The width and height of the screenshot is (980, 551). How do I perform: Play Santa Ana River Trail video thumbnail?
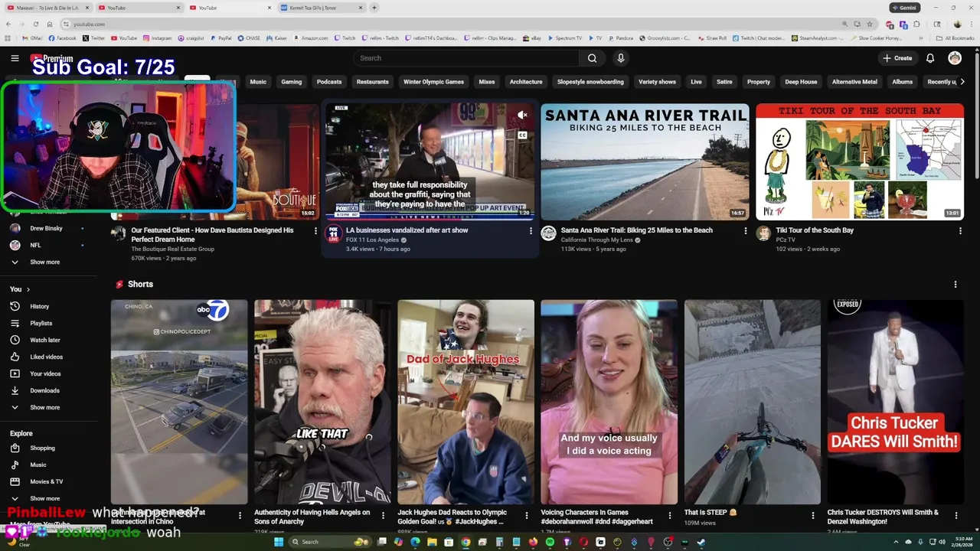[x=645, y=161]
